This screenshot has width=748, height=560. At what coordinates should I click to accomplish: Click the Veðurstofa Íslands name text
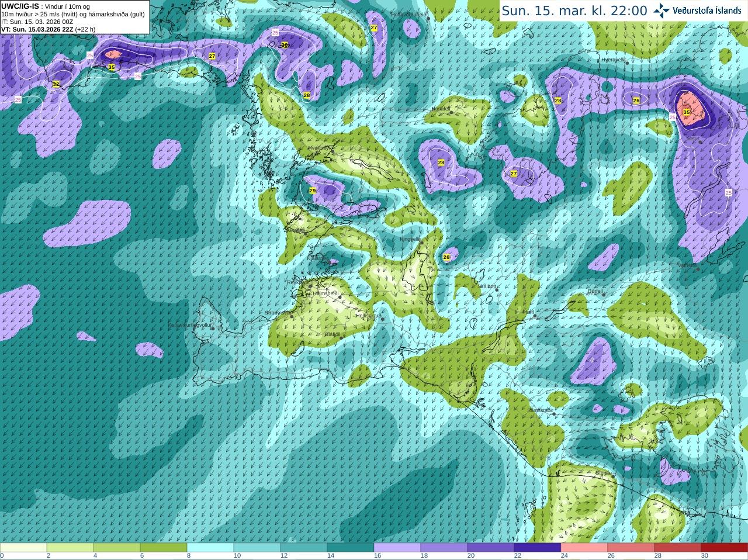[707, 11]
